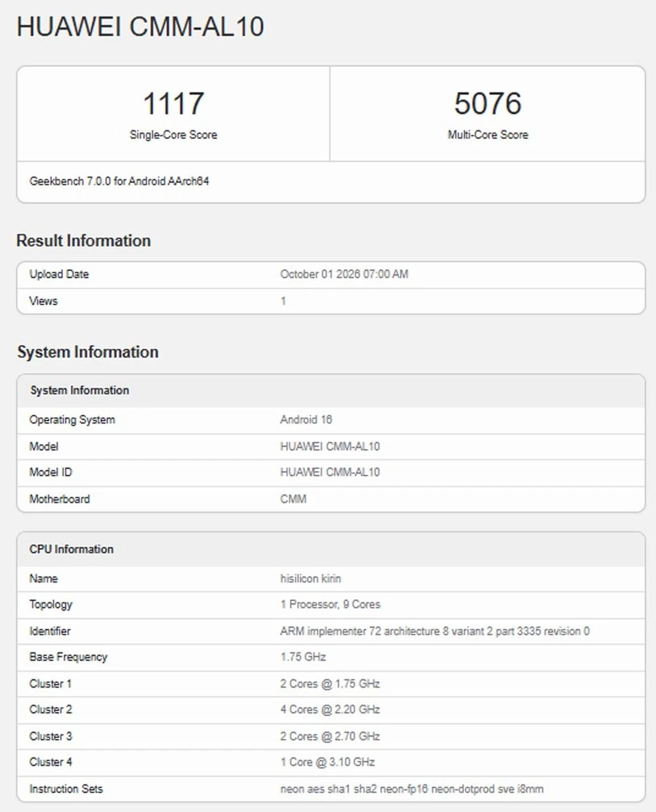This screenshot has width=656, height=812.
Task: Click the HUAWEI CMM-AL10 page title
Action: tap(140, 27)
